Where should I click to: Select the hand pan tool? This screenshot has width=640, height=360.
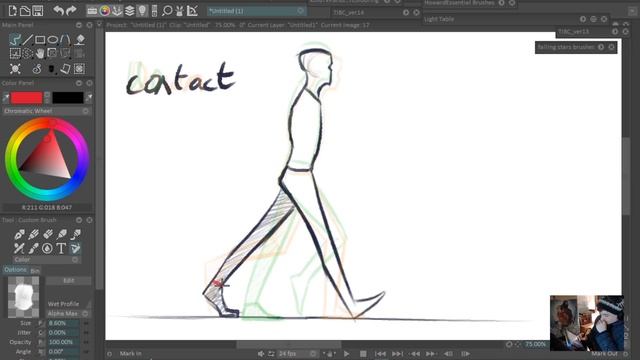pos(40,53)
